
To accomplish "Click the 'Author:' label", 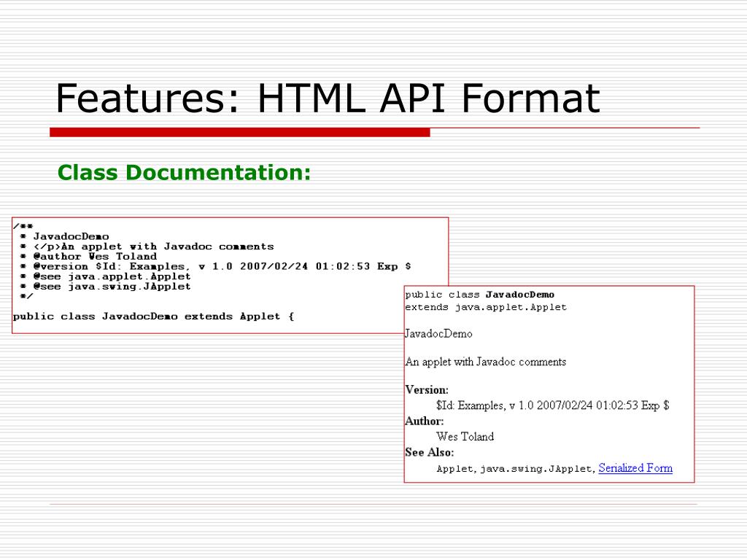I will pyautogui.click(x=424, y=421).
